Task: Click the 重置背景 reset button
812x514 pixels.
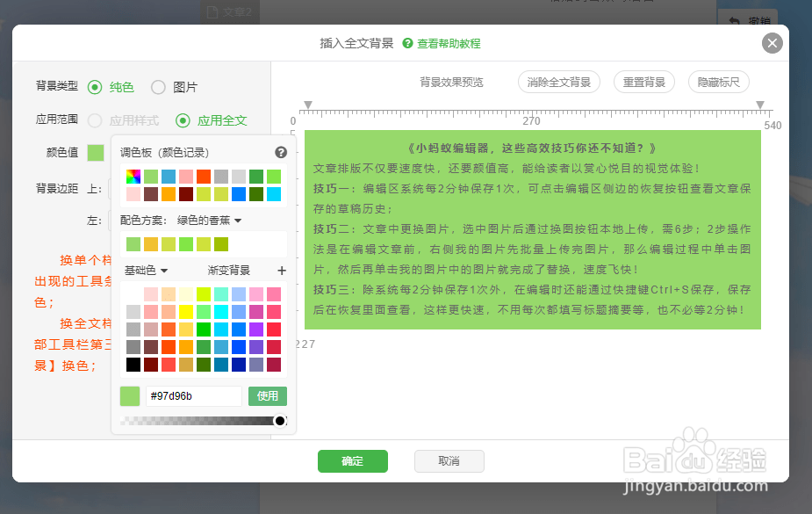Action: tap(644, 82)
